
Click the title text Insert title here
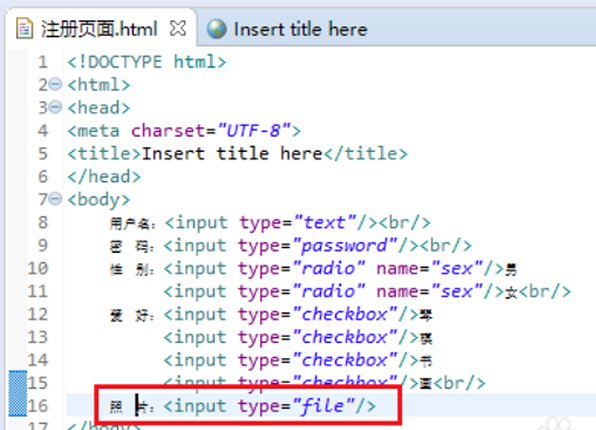pyautogui.click(x=232, y=154)
